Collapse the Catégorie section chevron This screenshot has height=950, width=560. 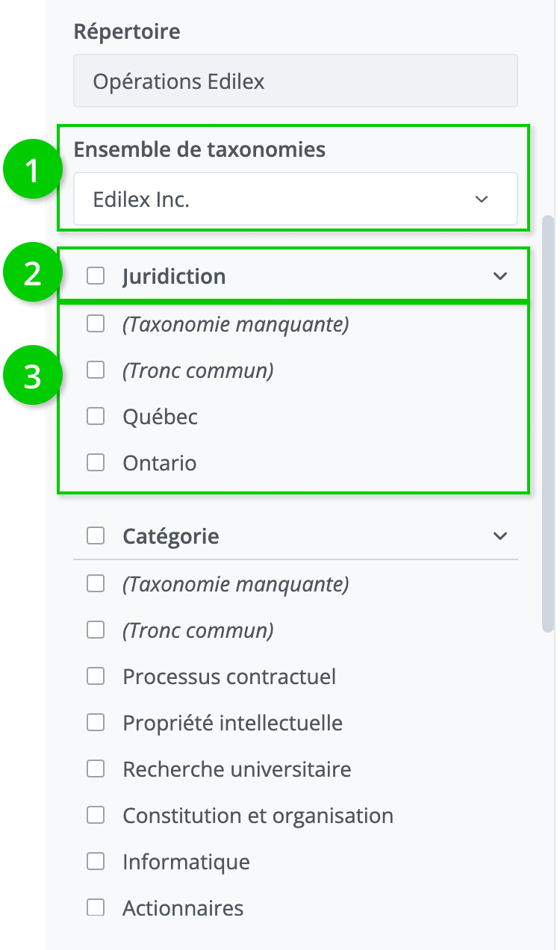click(x=500, y=536)
